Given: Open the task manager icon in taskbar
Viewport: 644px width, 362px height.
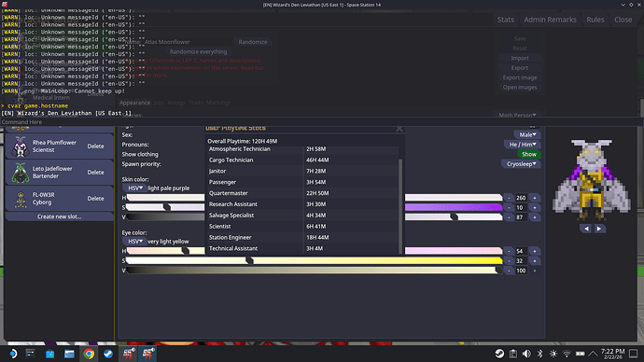Looking at the screenshot, I should pyautogui.click(x=31, y=354).
